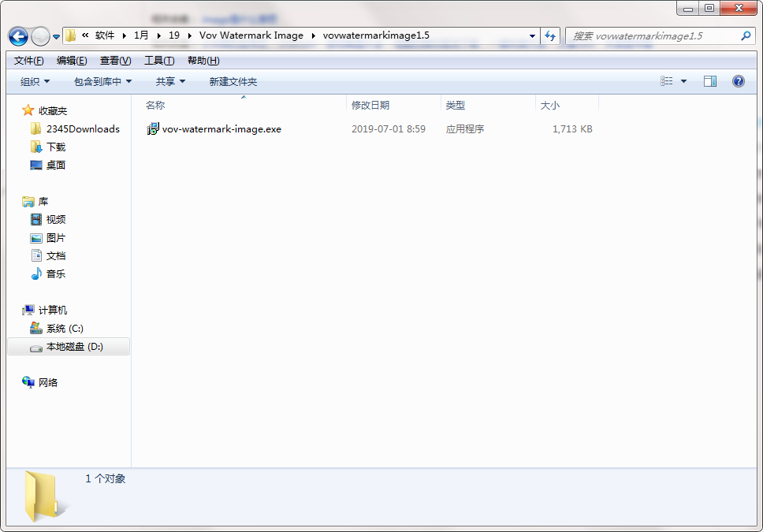Click the 本地磁盘 (D:) drive icon
Screen dimensions: 763x532
pos(36,348)
